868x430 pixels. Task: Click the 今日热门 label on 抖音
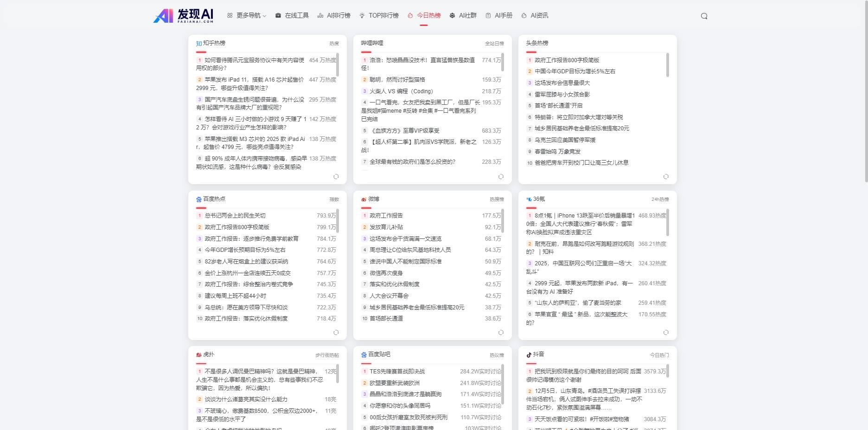[x=659, y=355]
